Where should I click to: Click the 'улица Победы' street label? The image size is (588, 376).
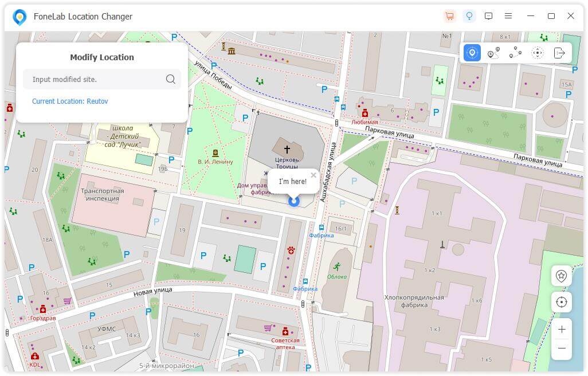tap(213, 75)
